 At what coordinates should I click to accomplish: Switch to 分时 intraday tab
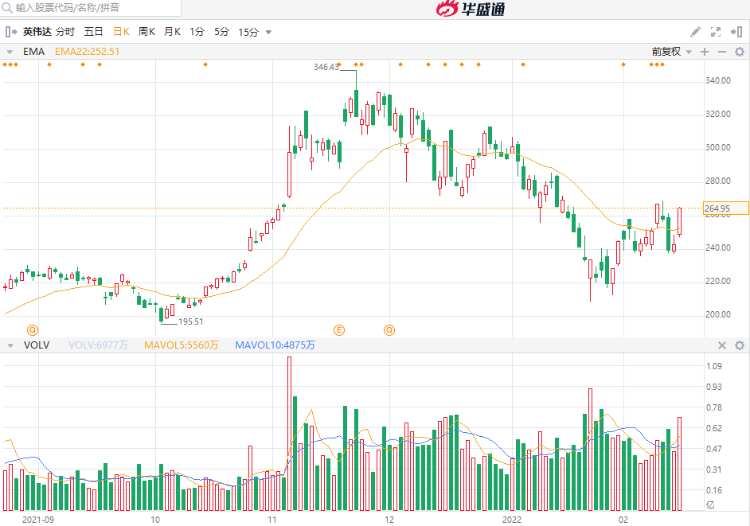[x=65, y=32]
